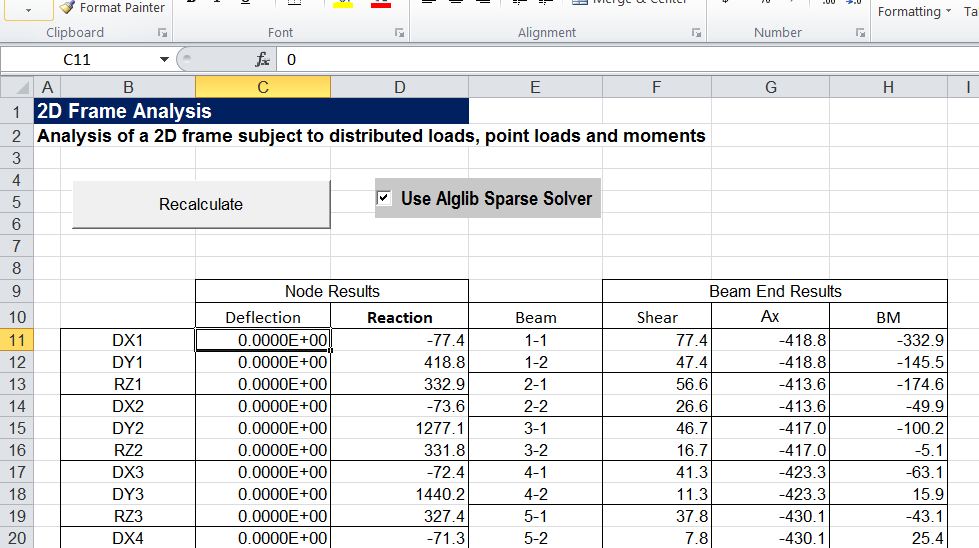
Task: Click the Select All corner box
Action: (x=17, y=88)
